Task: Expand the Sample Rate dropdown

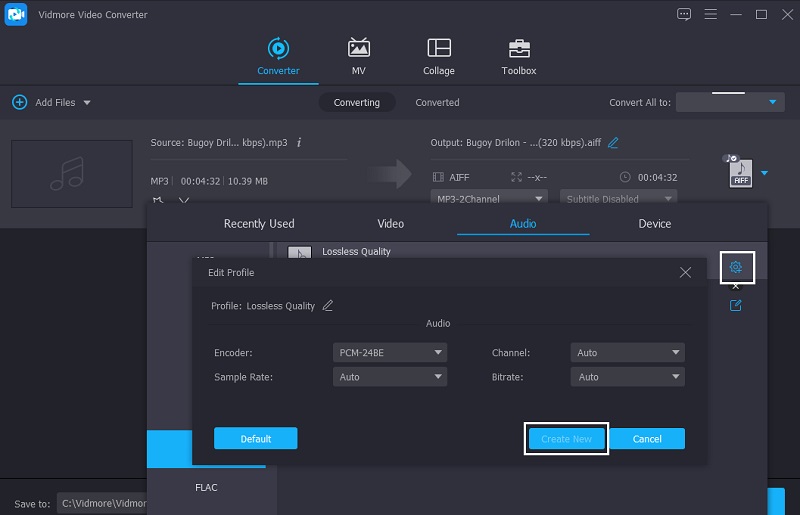Action: (389, 377)
